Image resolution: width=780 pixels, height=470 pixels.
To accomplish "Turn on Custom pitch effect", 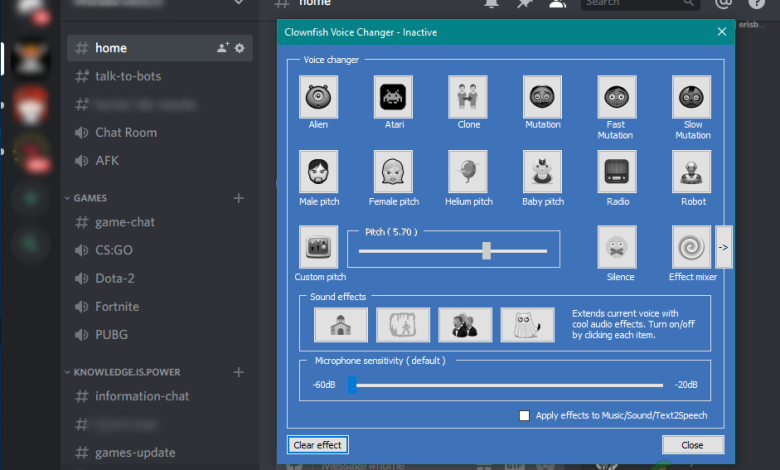I will coord(318,247).
